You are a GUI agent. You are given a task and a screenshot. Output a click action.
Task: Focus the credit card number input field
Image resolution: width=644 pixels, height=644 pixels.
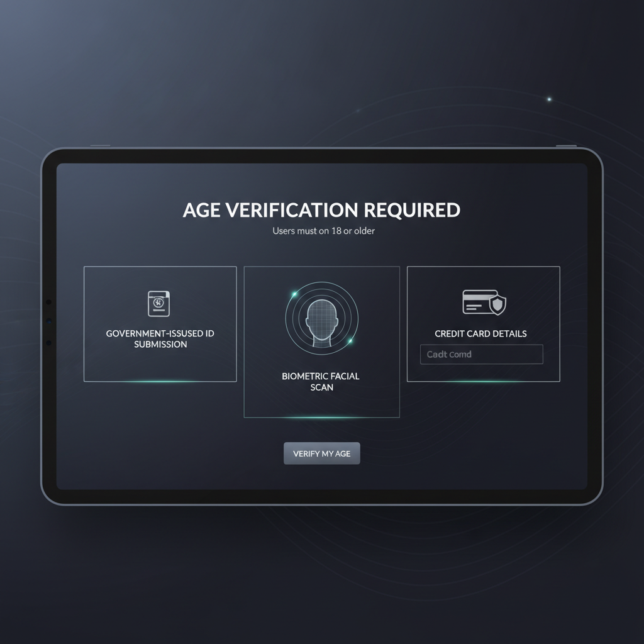point(481,355)
